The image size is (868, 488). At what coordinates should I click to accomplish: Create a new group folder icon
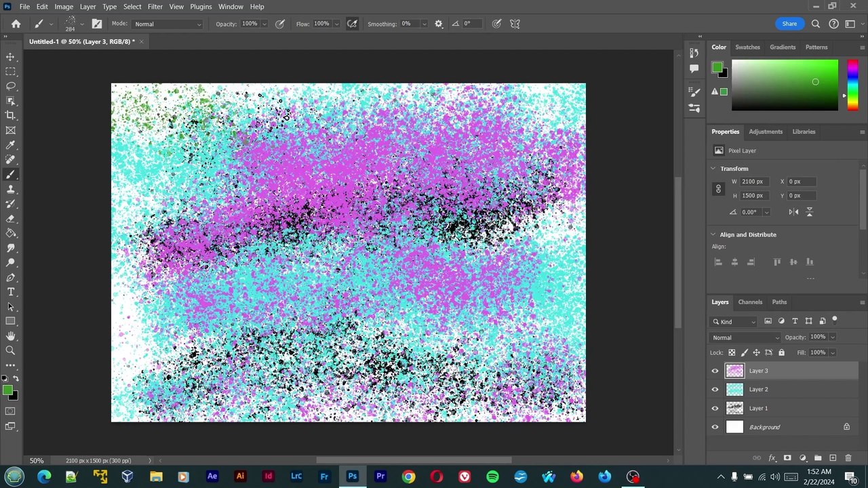click(x=818, y=458)
